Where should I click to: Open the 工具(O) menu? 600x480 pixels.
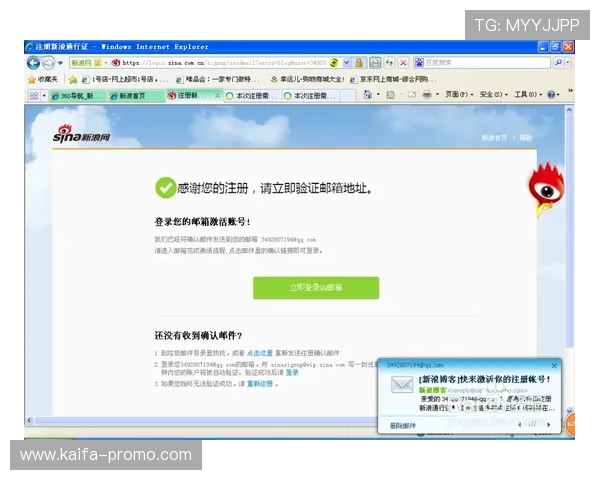click(x=528, y=95)
